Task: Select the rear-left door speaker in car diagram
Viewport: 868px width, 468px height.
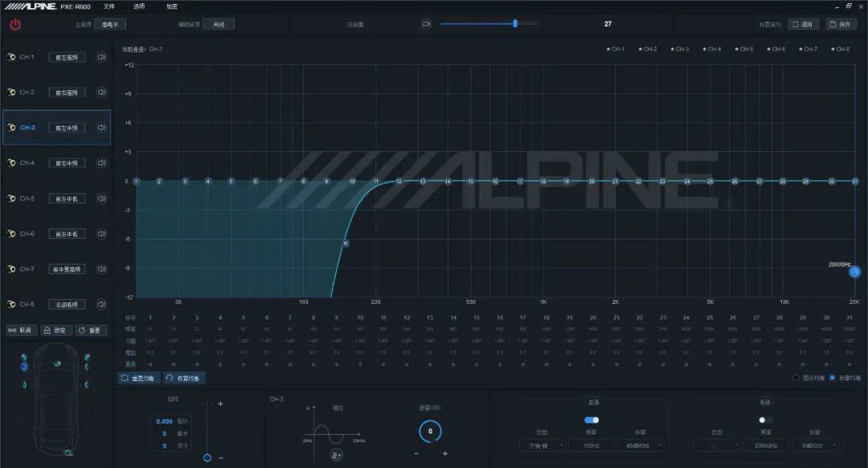Action: (x=24, y=385)
